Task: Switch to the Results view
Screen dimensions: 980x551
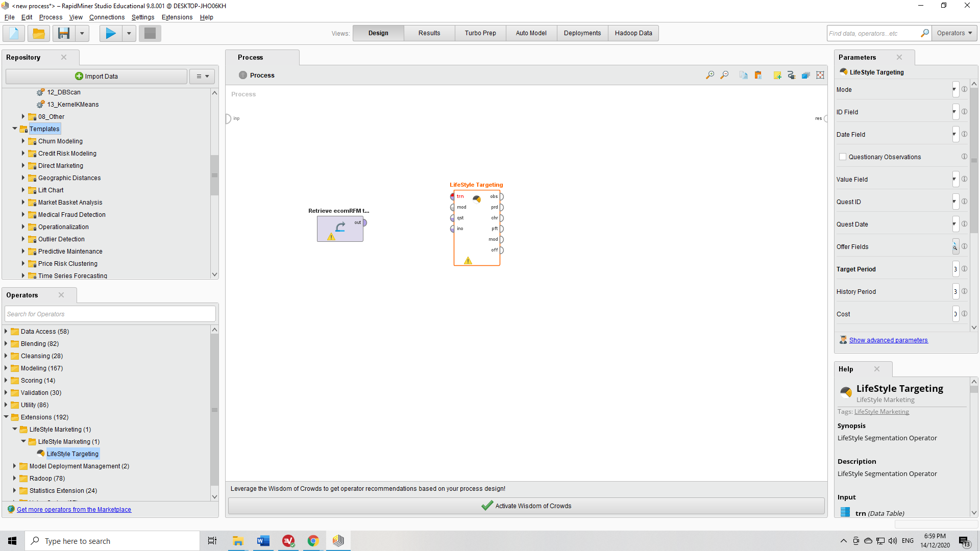Action: click(429, 33)
